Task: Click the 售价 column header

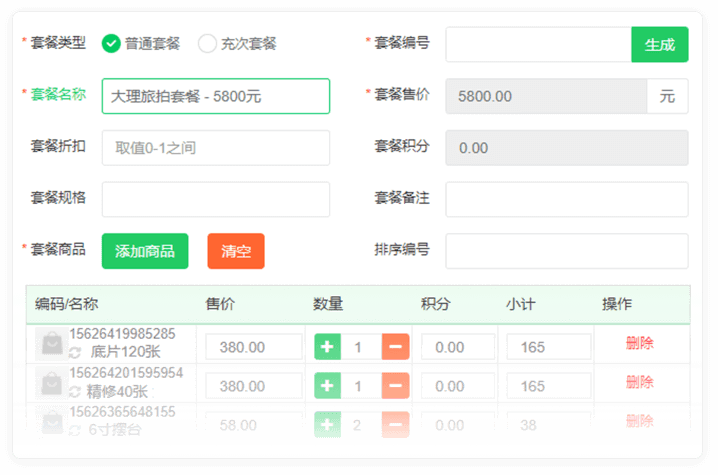Action: [220, 304]
